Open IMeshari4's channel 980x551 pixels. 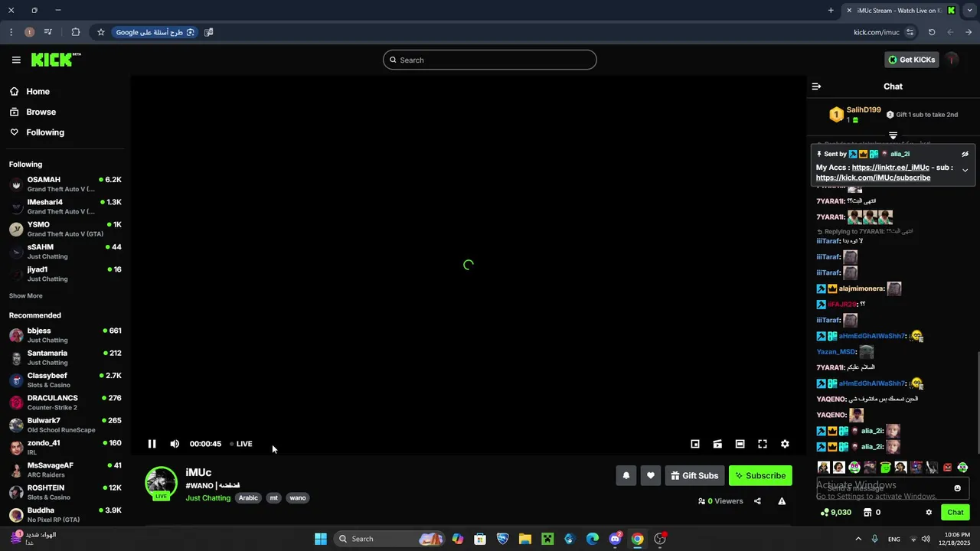[x=65, y=207]
